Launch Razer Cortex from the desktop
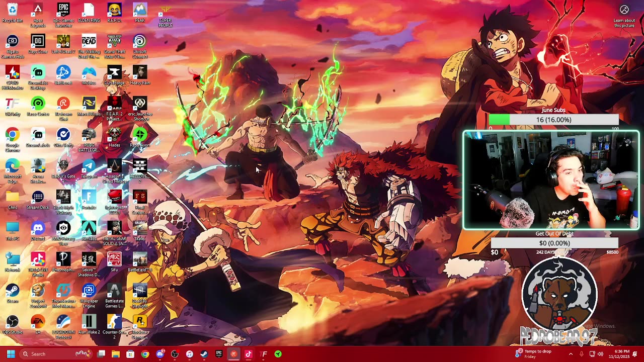 pos(38,107)
